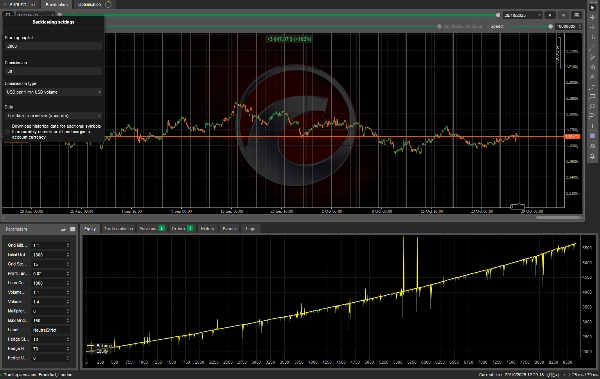Select the trend line drawing tool

(592, 47)
